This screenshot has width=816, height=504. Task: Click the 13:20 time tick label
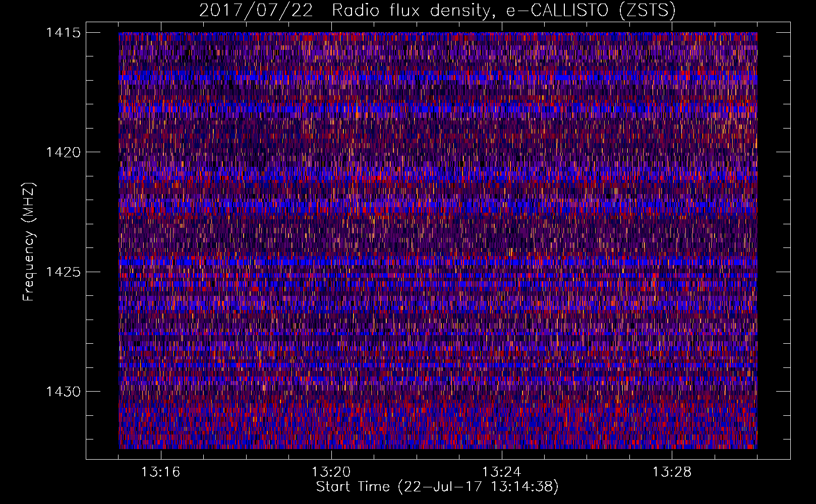coord(331,472)
